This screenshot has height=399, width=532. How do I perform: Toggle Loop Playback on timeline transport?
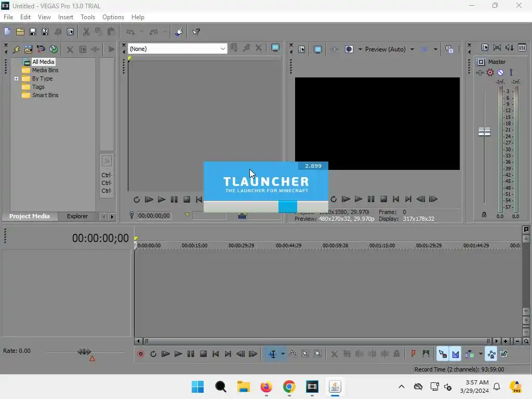[153, 354]
